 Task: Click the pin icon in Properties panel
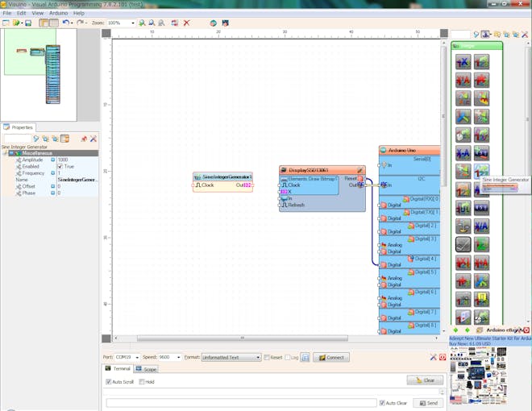[x=84, y=139]
